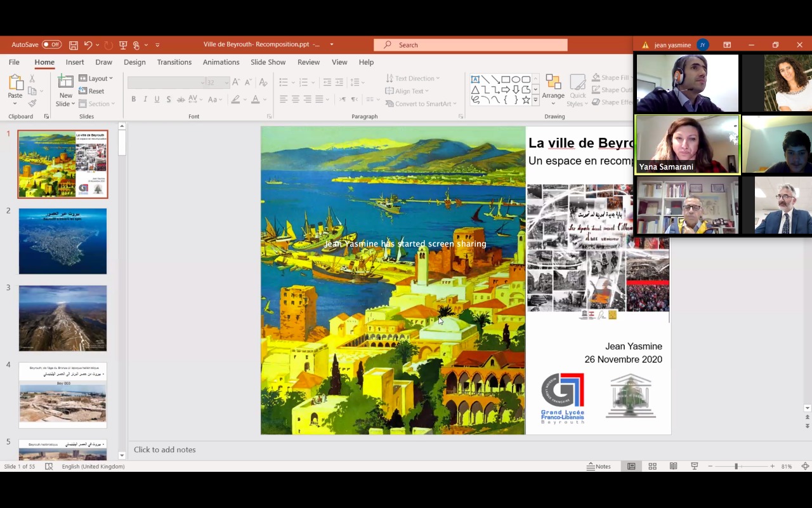Select the Text Box shape
The image size is (812, 508).
(x=475, y=79)
